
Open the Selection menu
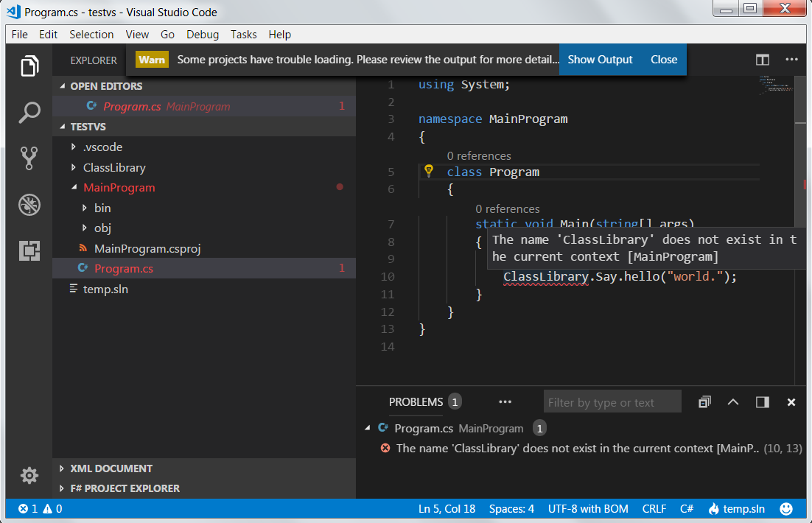pos(91,34)
